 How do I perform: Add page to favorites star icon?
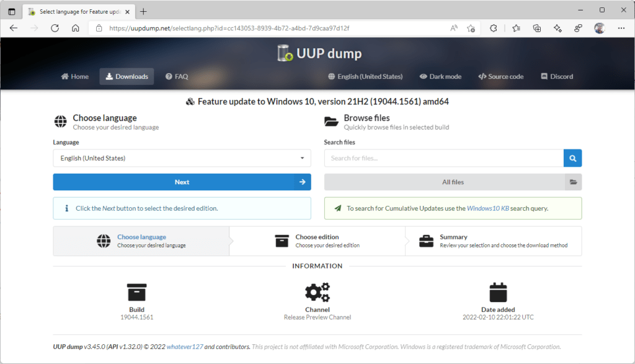(x=471, y=28)
